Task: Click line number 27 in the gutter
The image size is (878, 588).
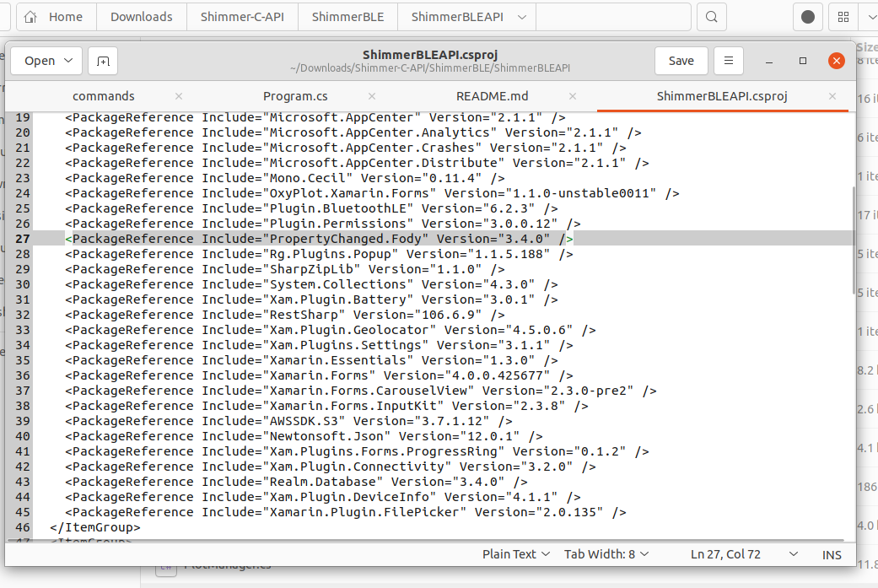Action: [23, 239]
